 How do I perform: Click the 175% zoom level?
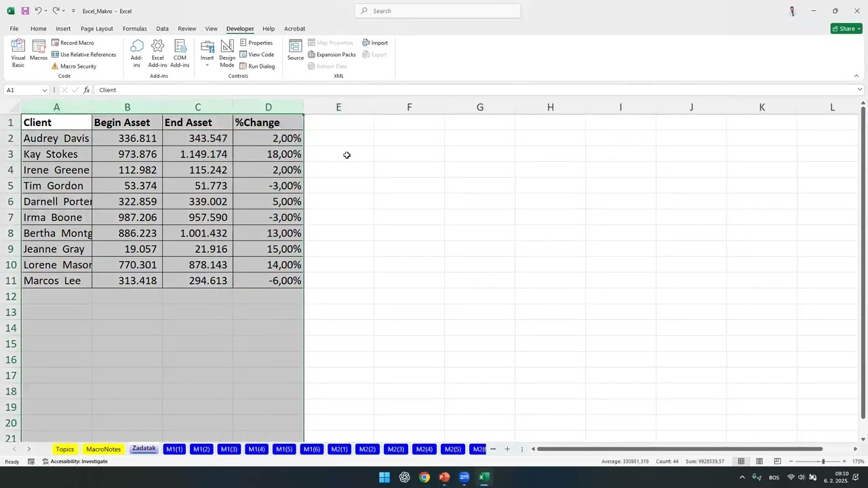click(858, 462)
